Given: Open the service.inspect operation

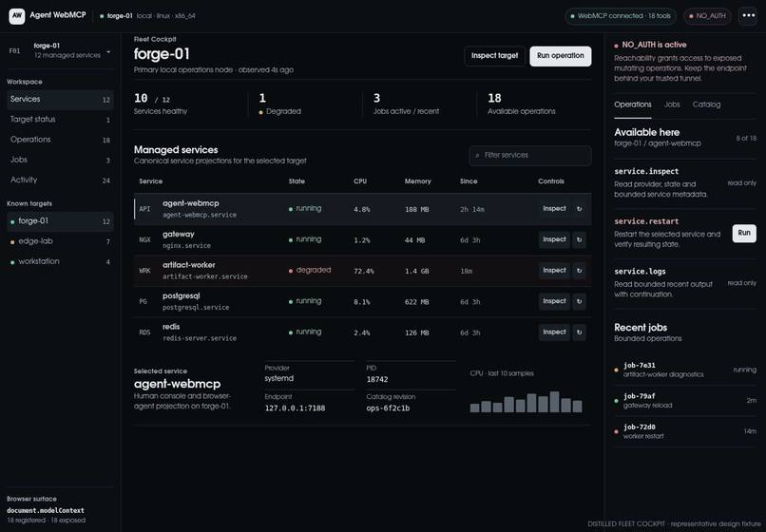Looking at the screenshot, I should (685, 182).
